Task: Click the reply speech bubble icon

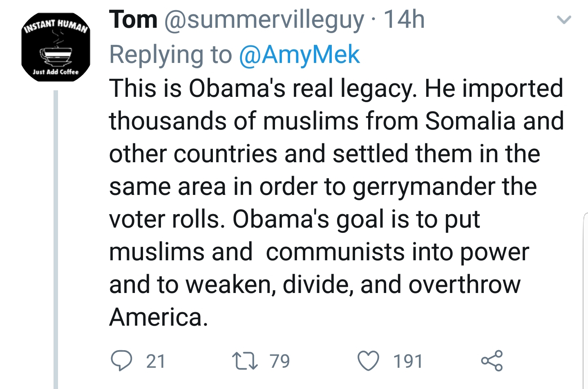Action: tap(121, 361)
